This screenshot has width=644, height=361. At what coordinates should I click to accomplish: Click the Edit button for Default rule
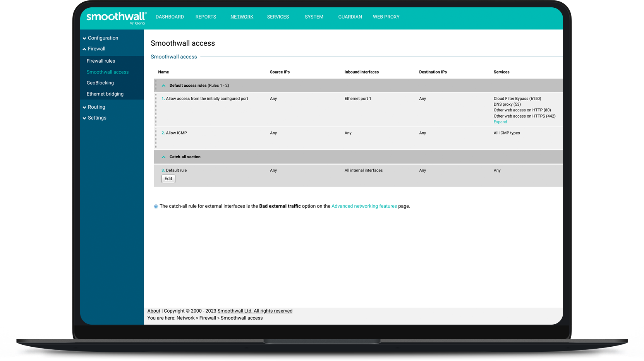click(x=168, y=179)
